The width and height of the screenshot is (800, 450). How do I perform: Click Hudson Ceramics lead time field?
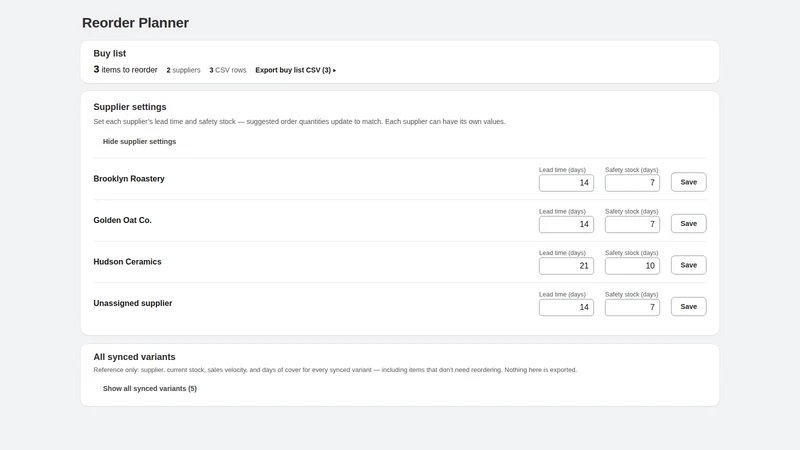pos(566,266)
